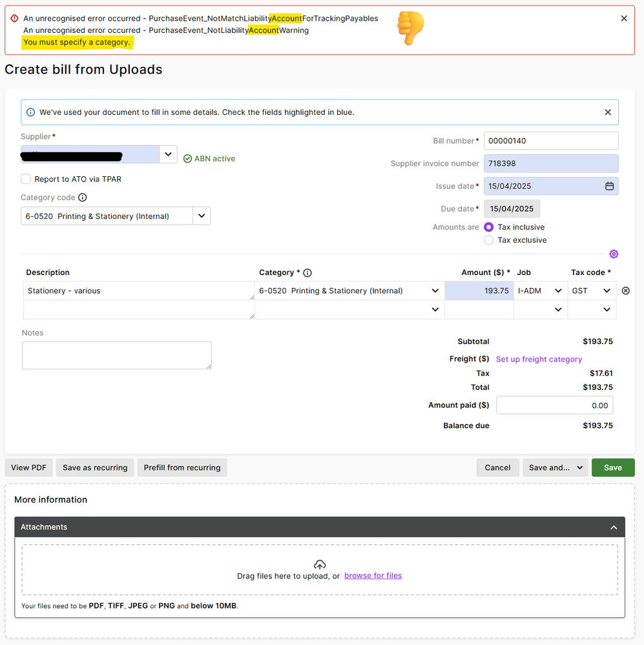Click the purple line settings gear icon
This screenshot has height=645, width=644.
pyautogui.click(x=614, y=254)
